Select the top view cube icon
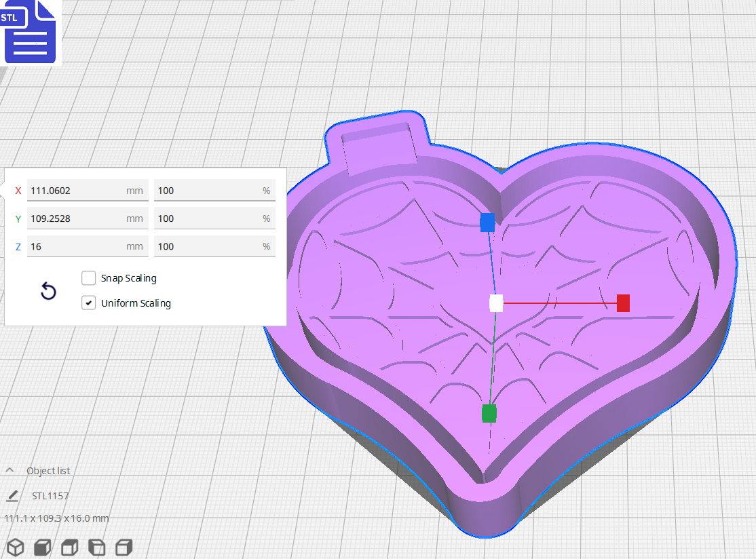The height and width of the screenshot is (559, 756). pos(69,547)
